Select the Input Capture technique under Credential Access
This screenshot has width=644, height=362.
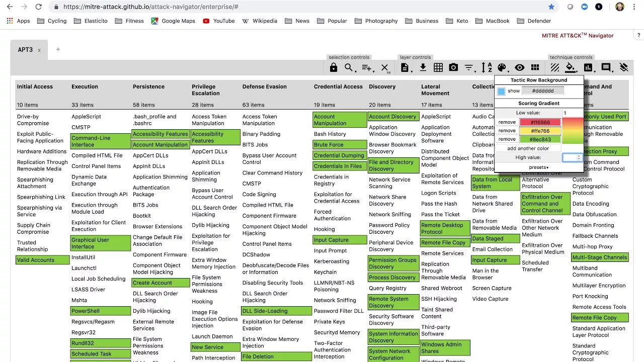(x=340, y=240)
